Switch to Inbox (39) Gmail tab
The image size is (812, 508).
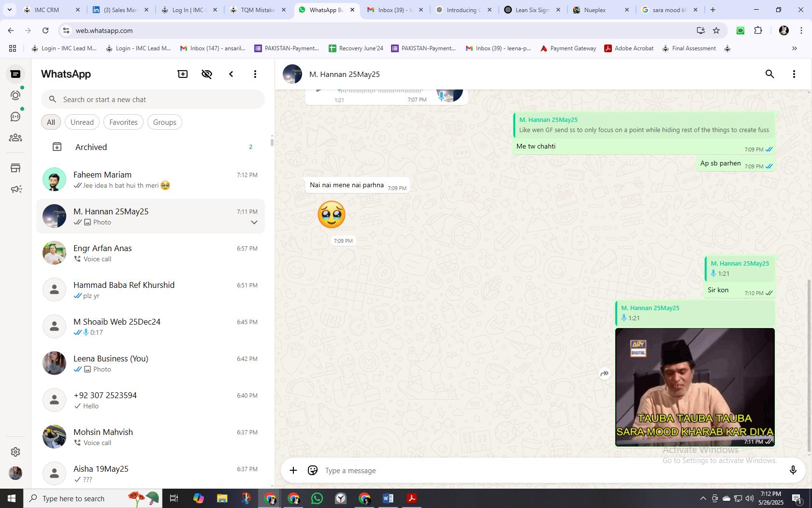click(x=395, y=10)
